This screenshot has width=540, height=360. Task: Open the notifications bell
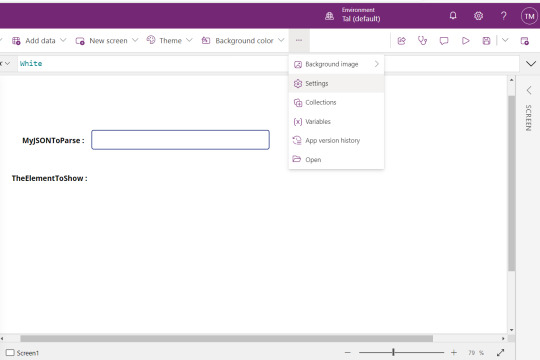[453, 16]
